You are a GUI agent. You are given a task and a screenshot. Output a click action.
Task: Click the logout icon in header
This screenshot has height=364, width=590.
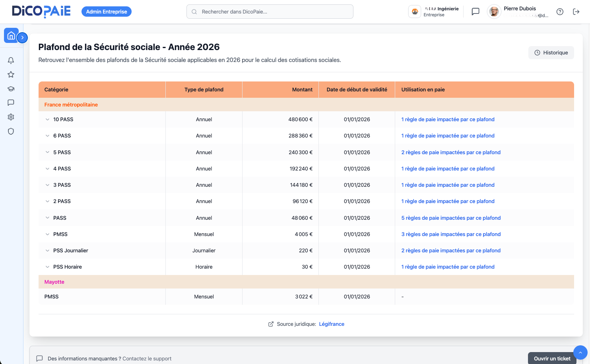576,12
